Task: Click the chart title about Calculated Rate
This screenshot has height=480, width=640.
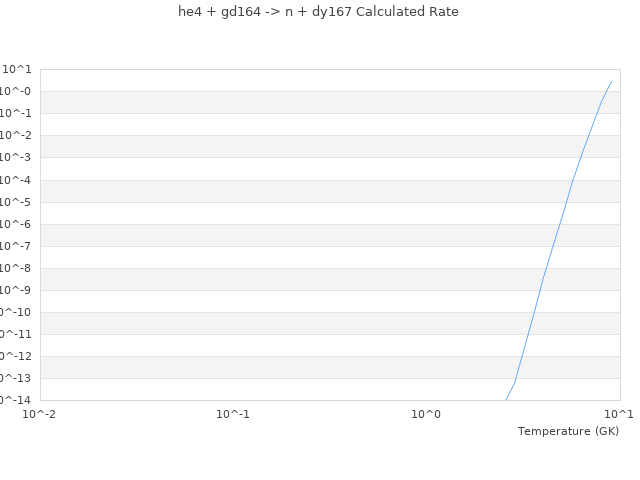Action: [318, 12]
